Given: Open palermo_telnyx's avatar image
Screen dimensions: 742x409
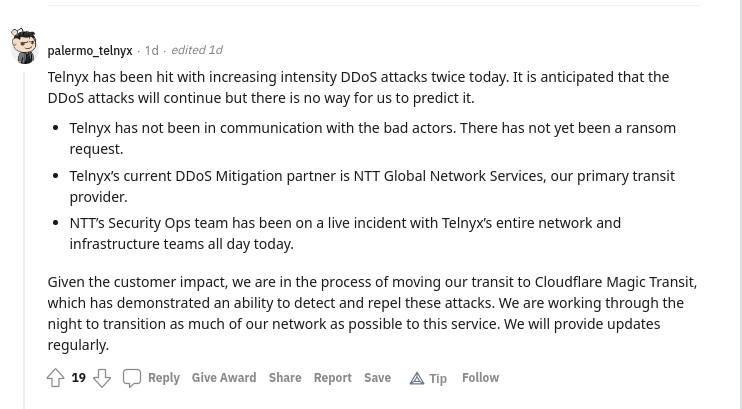Looking at the screenshot, I should (24, 46).
